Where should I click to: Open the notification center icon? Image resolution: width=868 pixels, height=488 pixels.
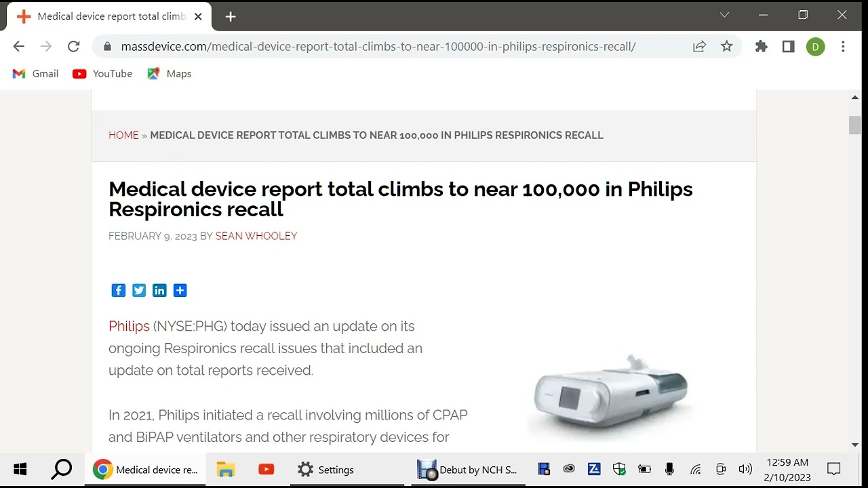coord(834,469)
